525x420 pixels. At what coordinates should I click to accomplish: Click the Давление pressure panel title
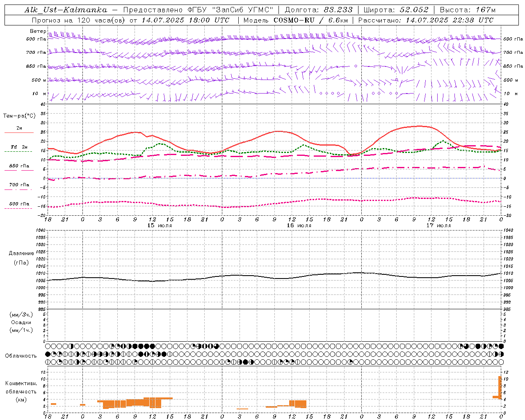point(21,253)
